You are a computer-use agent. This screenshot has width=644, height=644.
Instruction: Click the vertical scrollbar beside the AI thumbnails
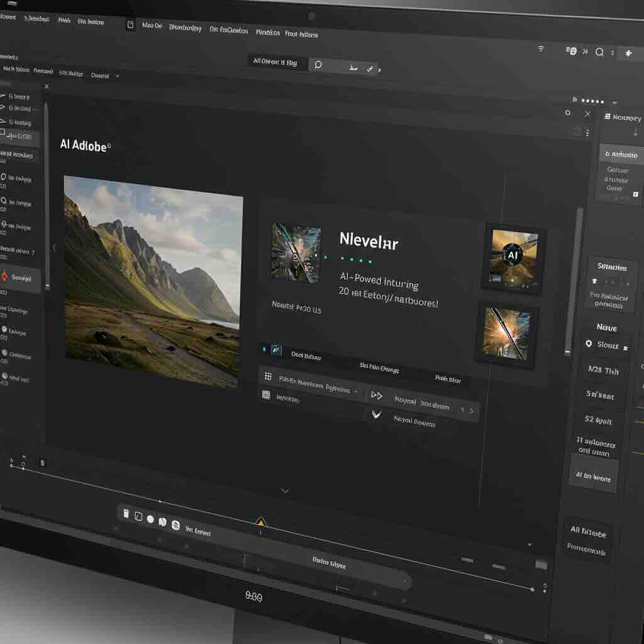coord(574,280)
